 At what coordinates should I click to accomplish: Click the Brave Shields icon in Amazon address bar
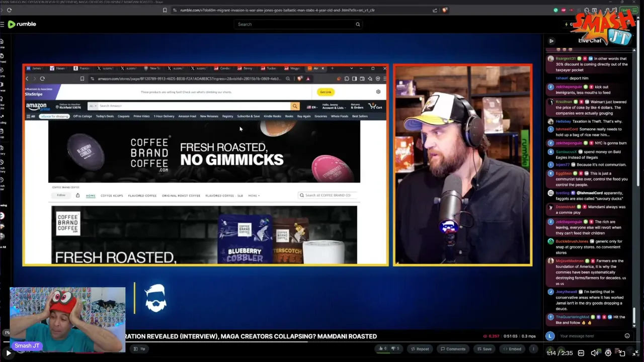301,78
